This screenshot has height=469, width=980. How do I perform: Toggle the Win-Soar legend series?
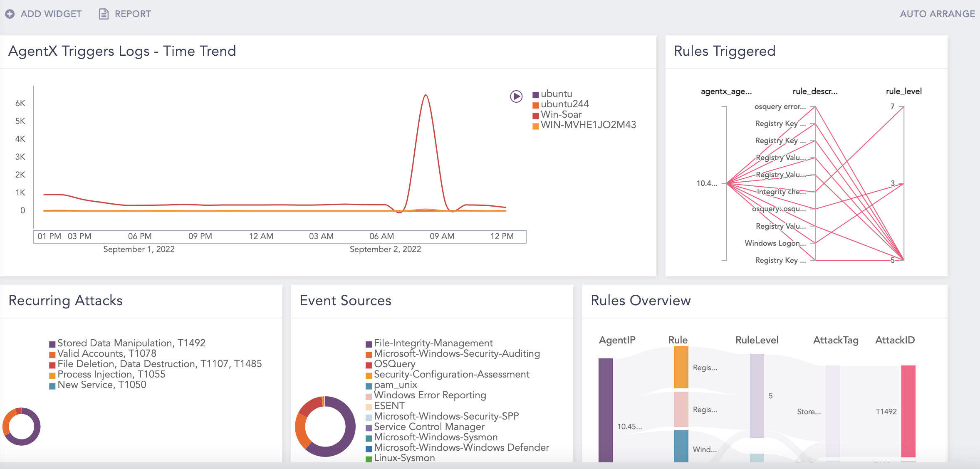[561, 115]
